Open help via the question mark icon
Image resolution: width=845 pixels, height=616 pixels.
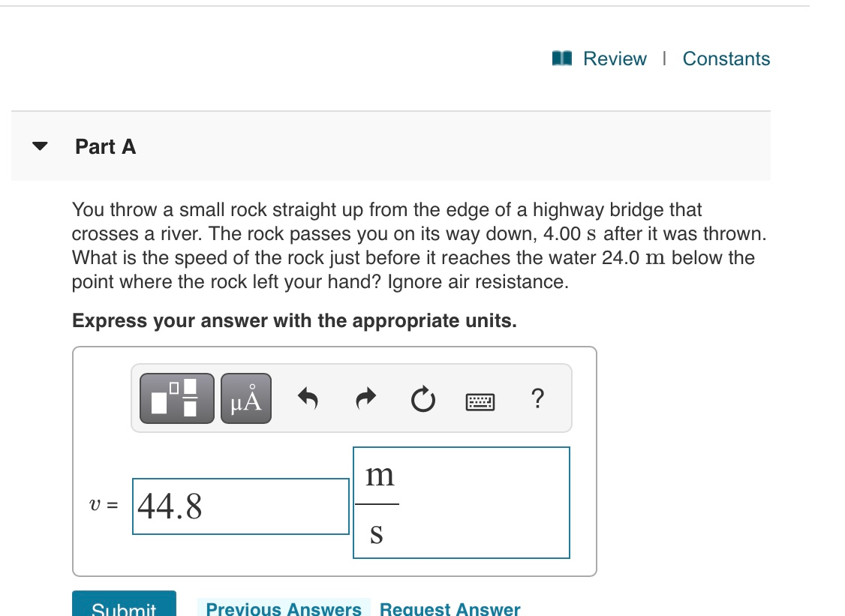coord(538,399)
